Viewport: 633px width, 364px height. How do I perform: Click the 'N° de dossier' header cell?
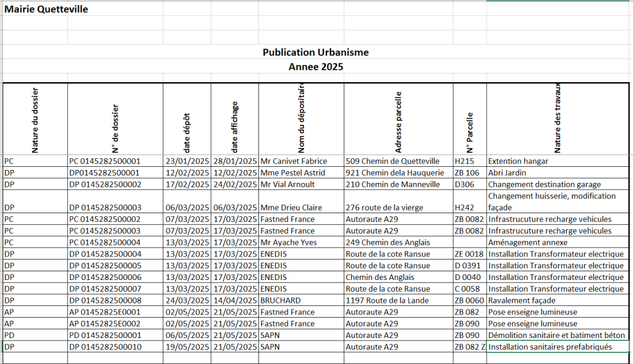pyautogui.click(x=116, y=119)
